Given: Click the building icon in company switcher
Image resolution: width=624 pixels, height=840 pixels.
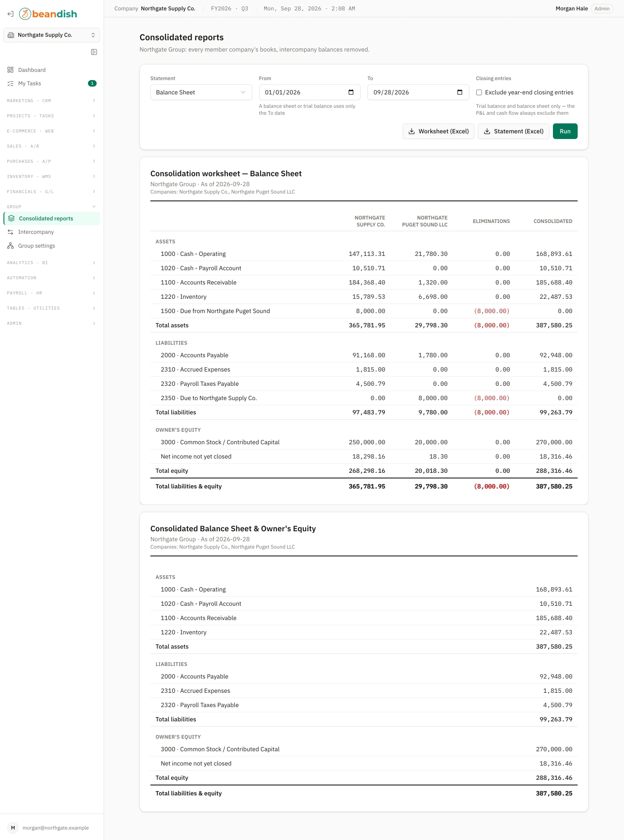Looking at the screenshot, I should pos(11,35).
